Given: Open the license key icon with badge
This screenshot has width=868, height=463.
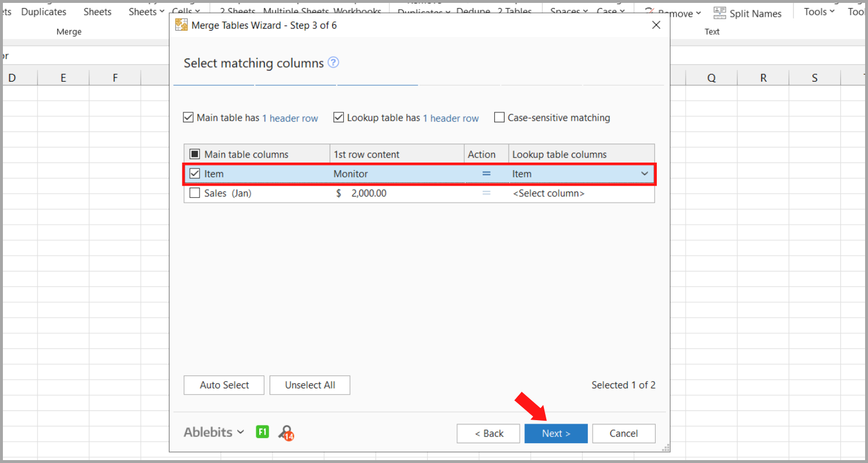Looking at the screenshot, I should point(286,433).
